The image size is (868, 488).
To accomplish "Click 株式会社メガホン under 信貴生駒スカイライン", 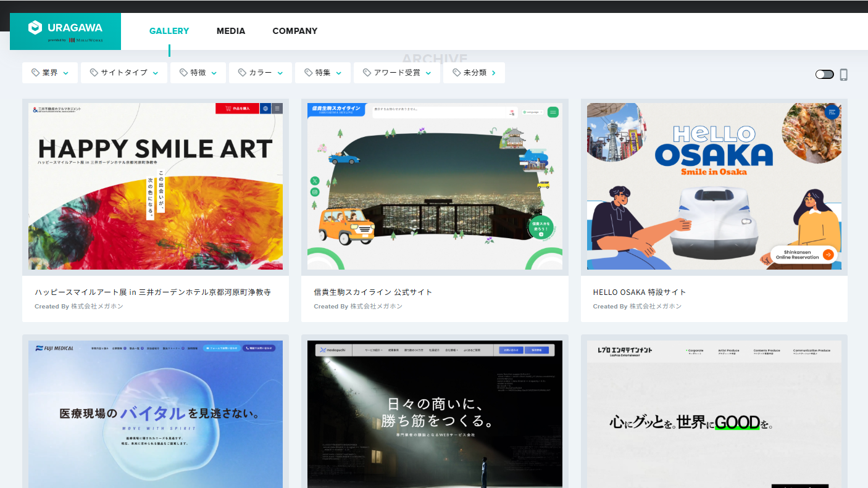I will tap(376, 307).
